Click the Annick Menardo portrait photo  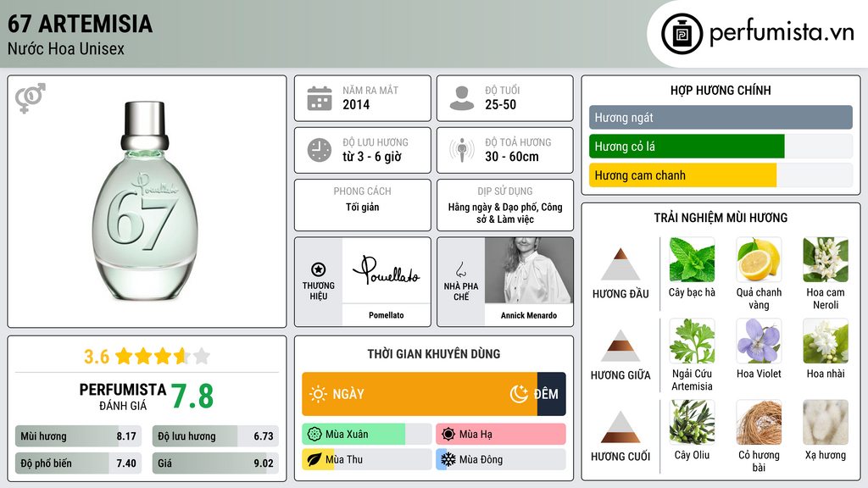(529, 270)
